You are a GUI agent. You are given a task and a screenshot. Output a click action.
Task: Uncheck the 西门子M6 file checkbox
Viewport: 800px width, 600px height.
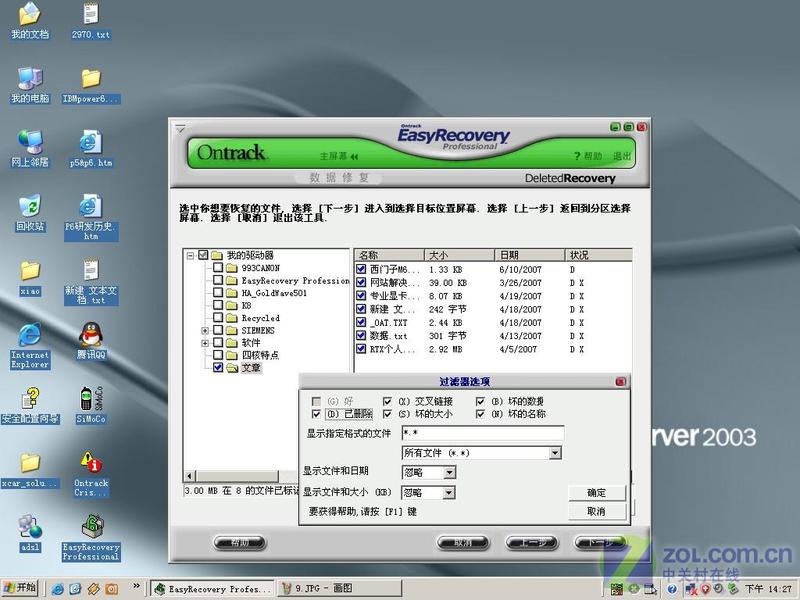(361, 269)
